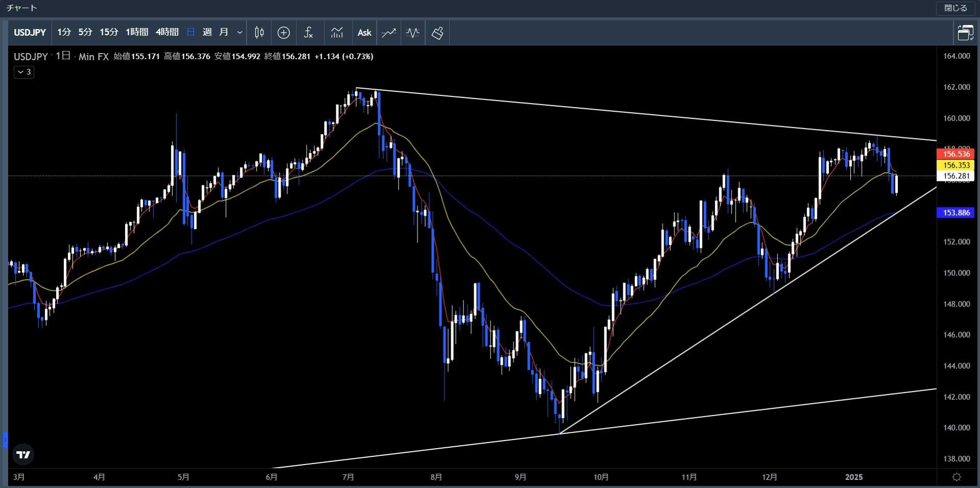Click the blue 153.886 price label
This screenshot has height=488, width=980.
956,213
